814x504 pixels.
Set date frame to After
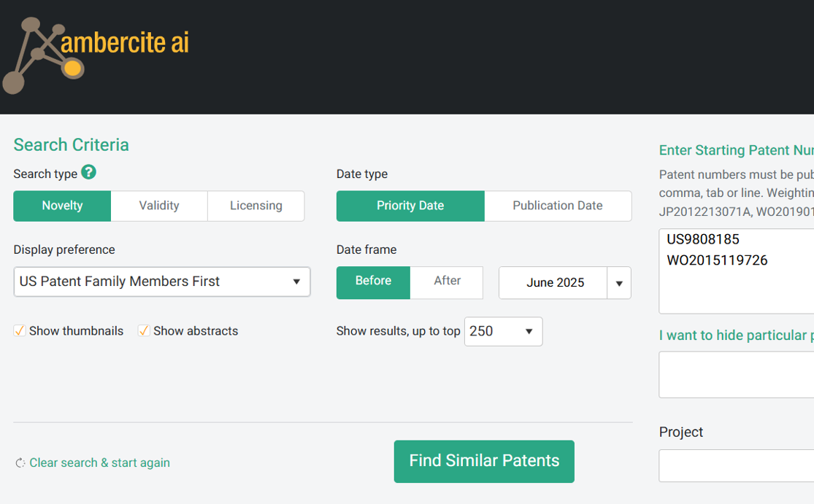tap(447, 282)
